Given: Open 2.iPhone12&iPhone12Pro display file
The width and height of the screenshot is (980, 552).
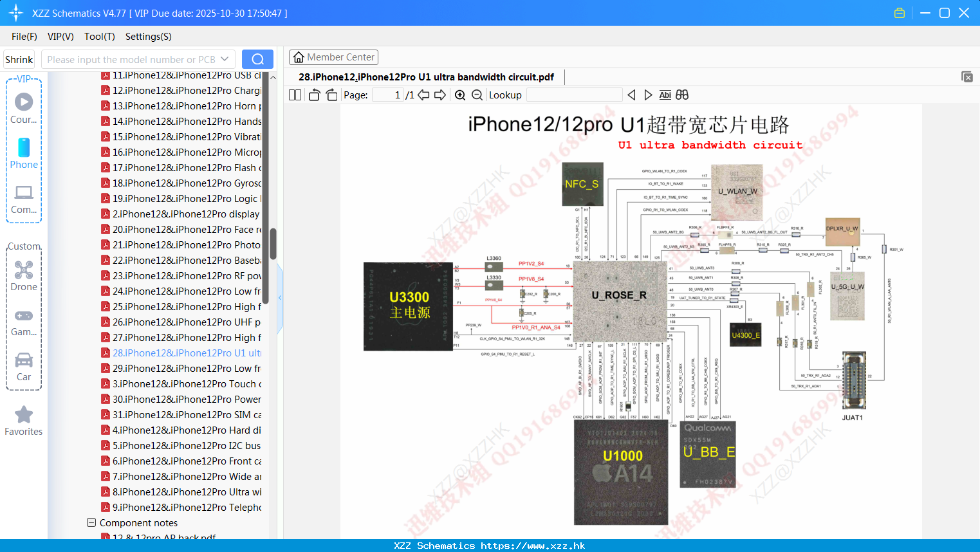Looking at the screenshot, I should coord(181,214).
